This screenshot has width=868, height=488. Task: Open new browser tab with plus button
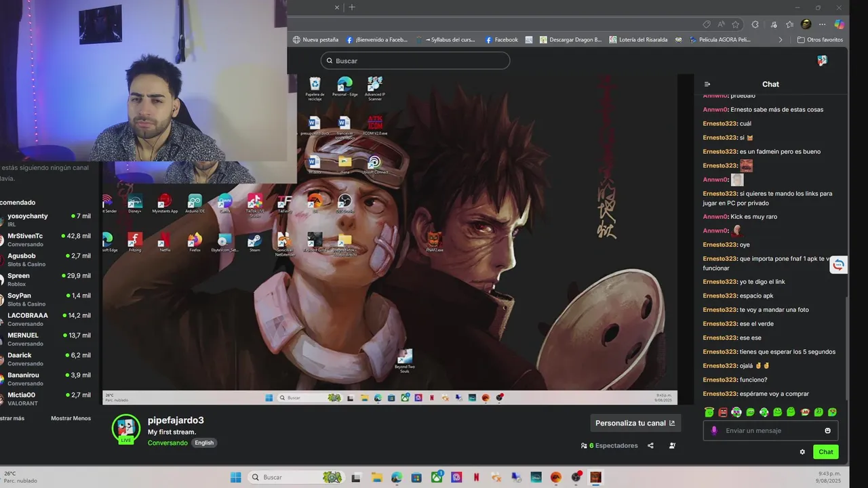point(352,7)
